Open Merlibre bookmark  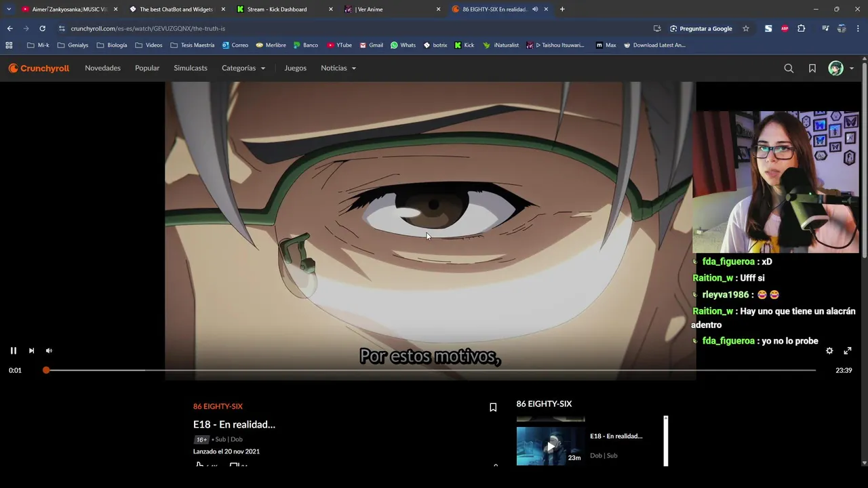point(271,45)
